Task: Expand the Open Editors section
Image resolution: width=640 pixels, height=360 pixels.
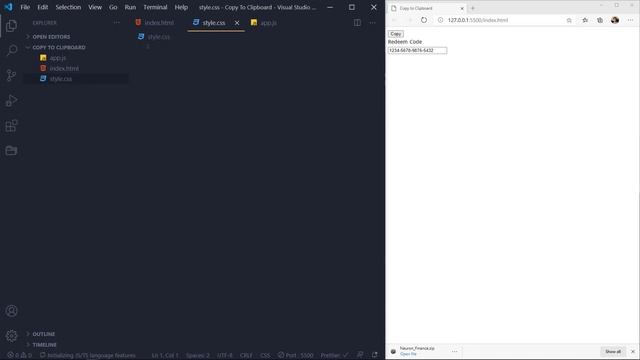Action: 51,37
